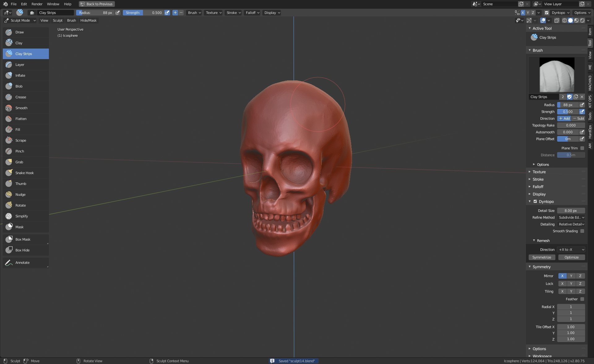The image size is (594, 364).
Task: Open the Hide/Mask menu
Action: (x=88, y=20)
